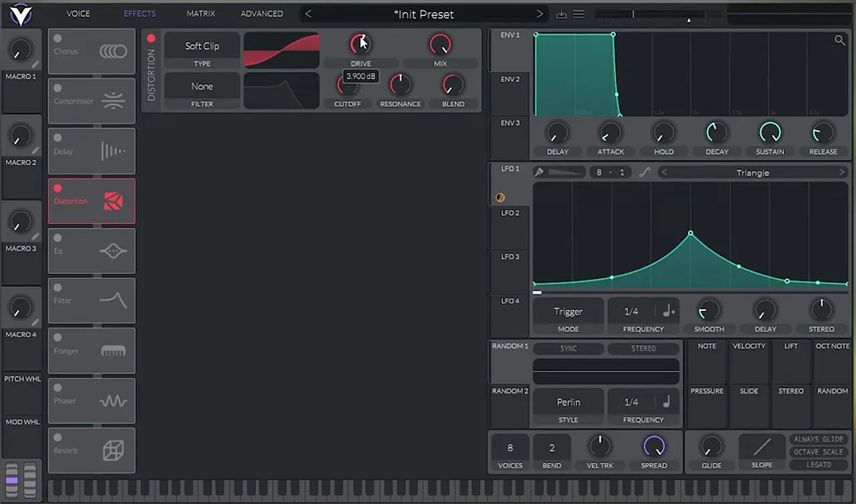
Task: Select the Delay effect icon
Action: pos(113,151)
